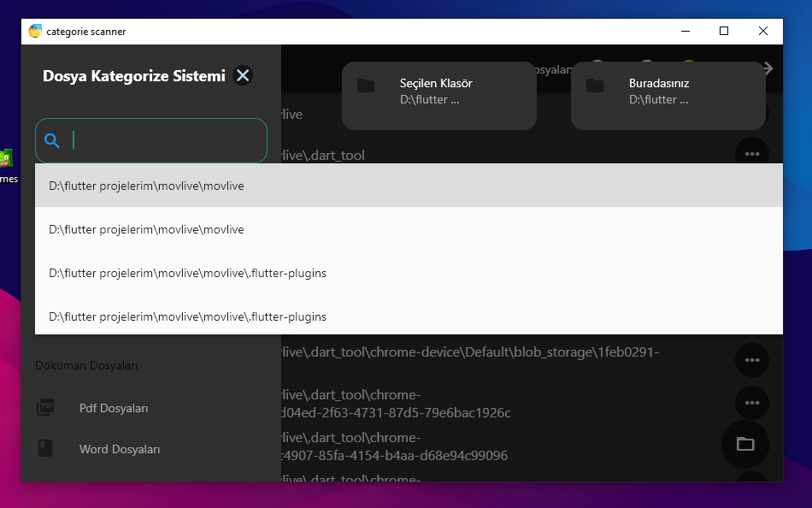812x508 pixels.
Task: Open three-dot menu for .dart_tool row
Action: pos(752,153)
